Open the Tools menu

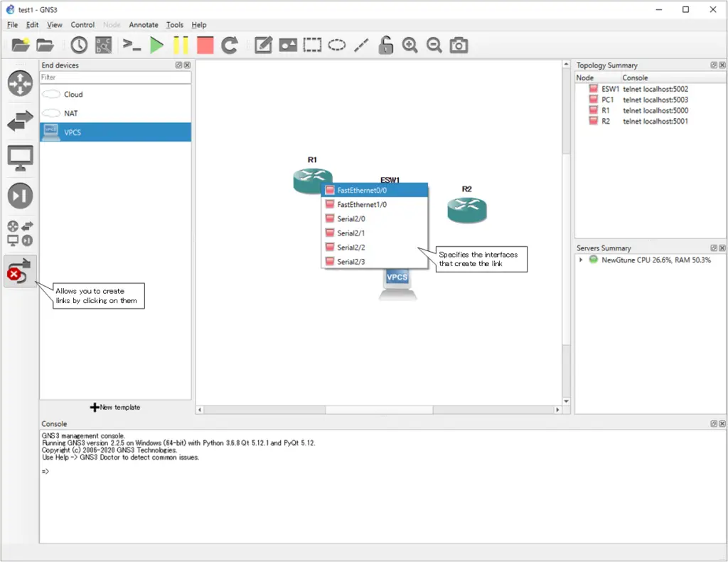(175, 25)
